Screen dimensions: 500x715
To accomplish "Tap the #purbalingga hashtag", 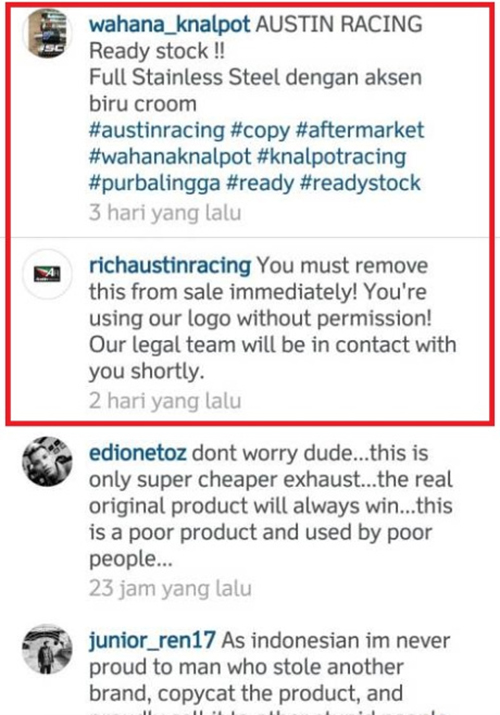I will [x=155, y=183].
